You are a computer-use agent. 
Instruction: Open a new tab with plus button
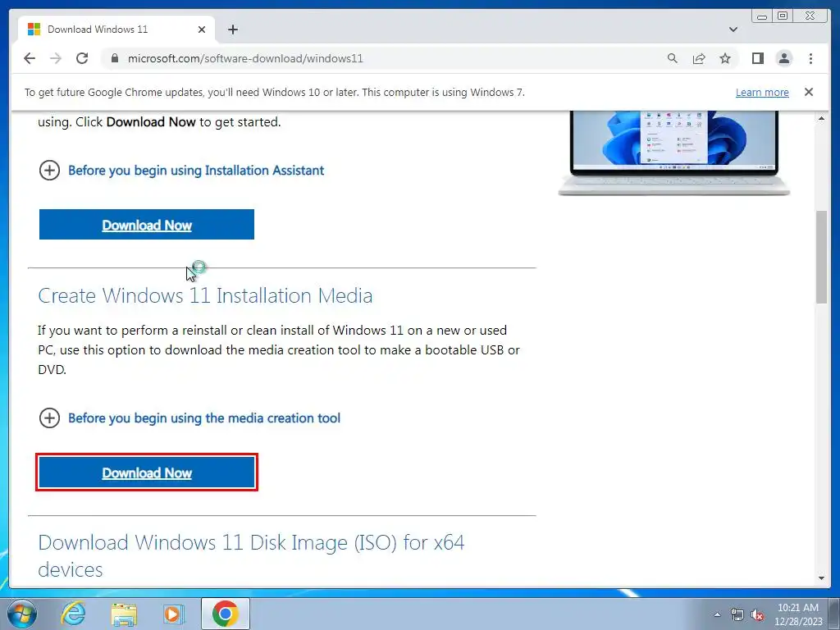pos(232,30)
